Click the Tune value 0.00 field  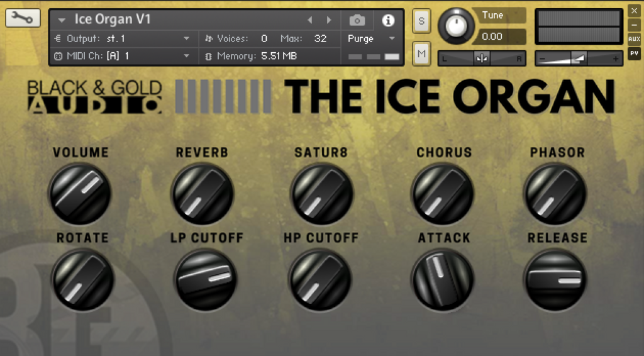[x=499, y=36]
